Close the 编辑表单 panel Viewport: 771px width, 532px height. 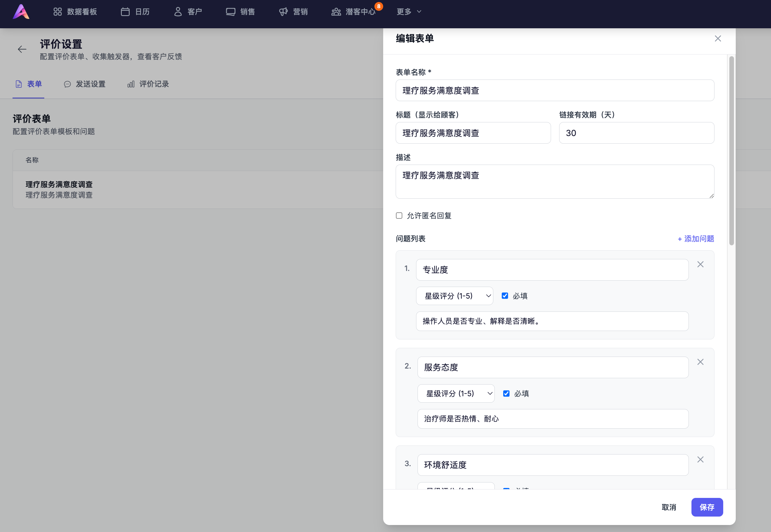point(718,39)
